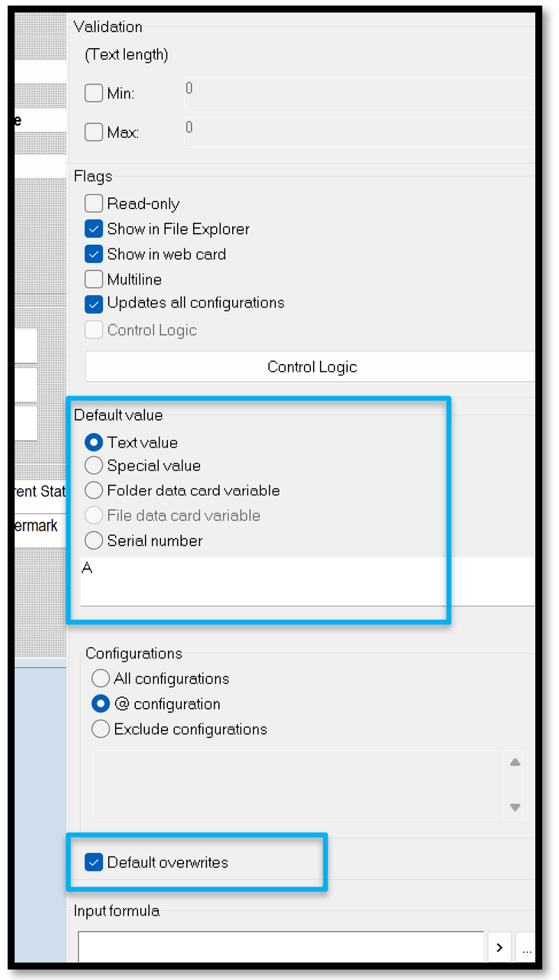Click the Input formula expand arrow button
Screen dimensions: 559x980
[500, 947]
